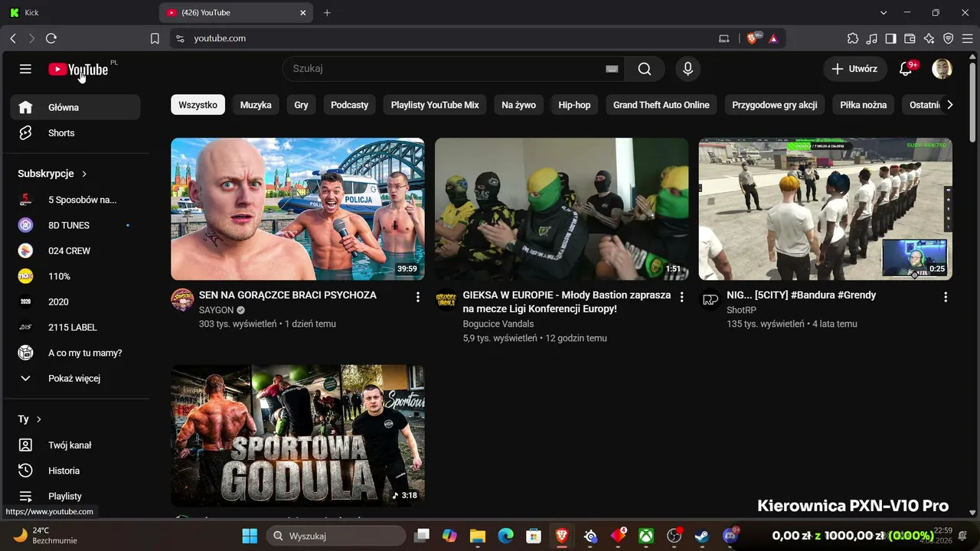The image size is (980, 551).
Task: Open the account avatar menu
Action: tap(942, 69)
